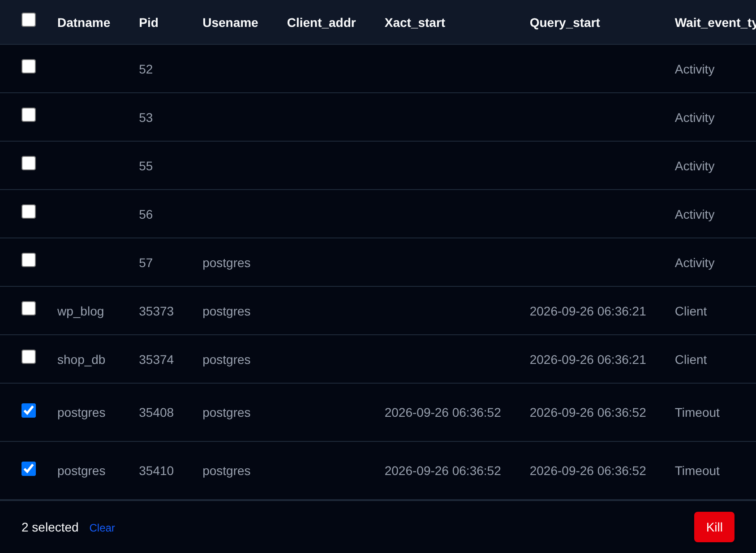756x553 pixels.
Task: Click the shop_db database name cell
Action: 81,360
